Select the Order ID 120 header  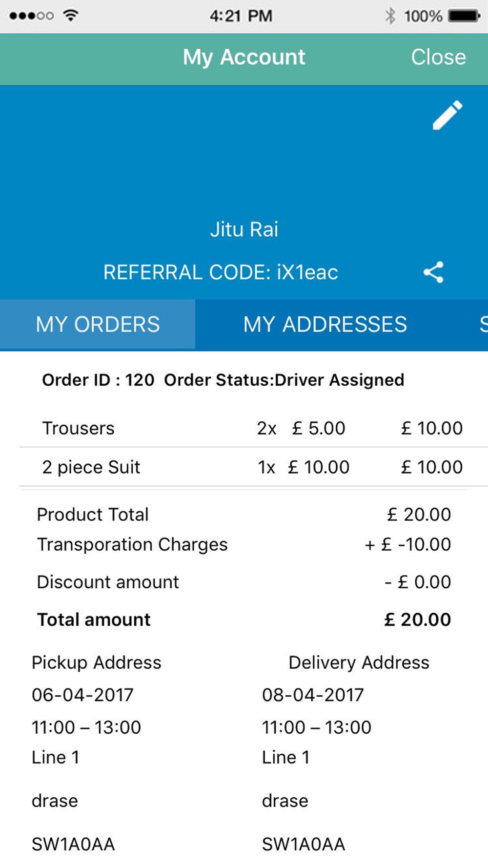[x=223, y=380]
